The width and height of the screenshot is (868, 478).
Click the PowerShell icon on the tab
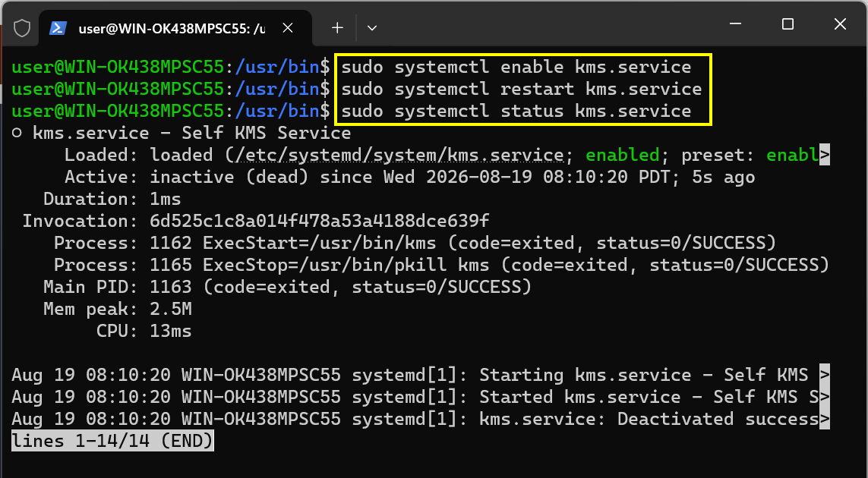tap(58, 27)
